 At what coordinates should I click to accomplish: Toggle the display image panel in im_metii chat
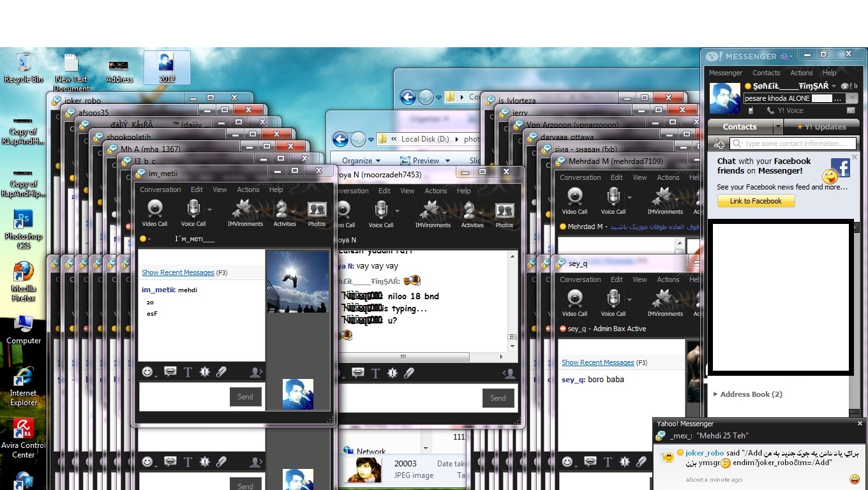(256, 372)
